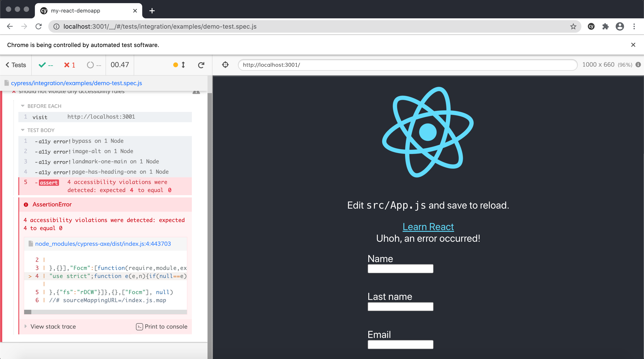Select the visit http://localhost:3001 command
Image resolution: width=644 pixels, height=359 pixels.
pos(105,117)
